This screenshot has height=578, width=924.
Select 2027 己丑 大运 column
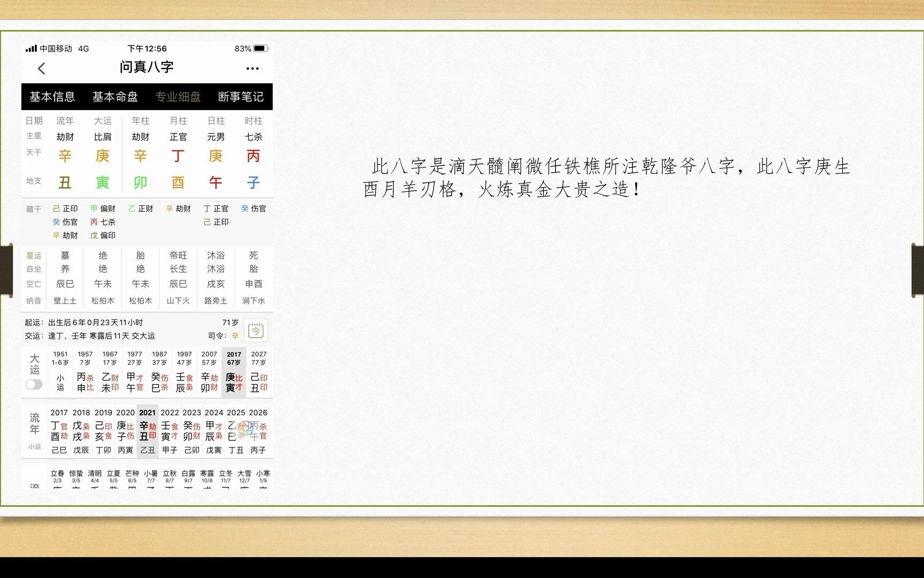259,372
